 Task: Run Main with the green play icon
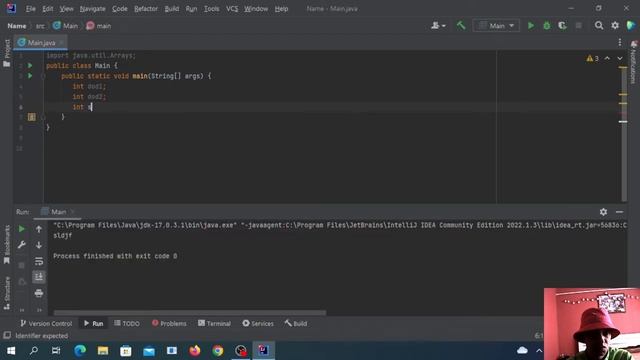(x=531, y=26)
